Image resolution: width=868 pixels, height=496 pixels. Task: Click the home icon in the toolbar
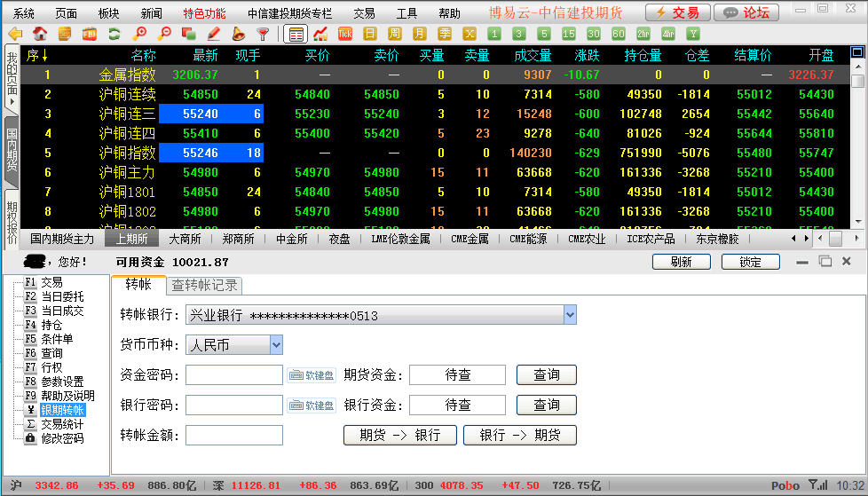pos(40,34)
